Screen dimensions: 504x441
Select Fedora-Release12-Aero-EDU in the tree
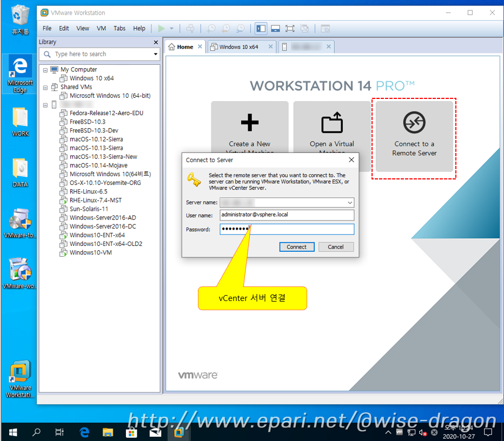[106, 113]
